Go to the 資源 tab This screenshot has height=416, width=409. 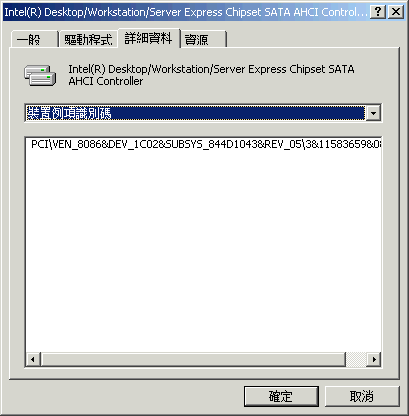coord(204,39)
